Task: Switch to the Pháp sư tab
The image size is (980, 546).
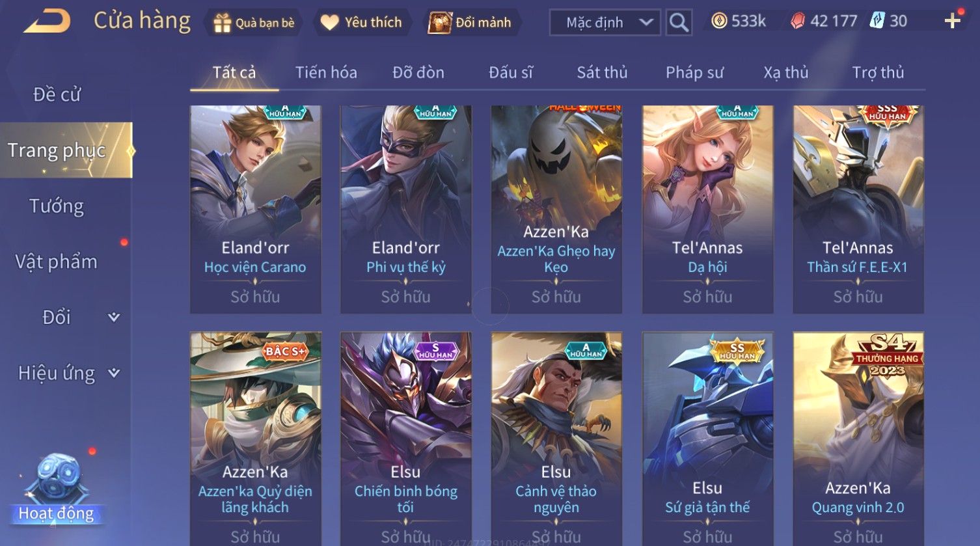Action: point(694,72)
